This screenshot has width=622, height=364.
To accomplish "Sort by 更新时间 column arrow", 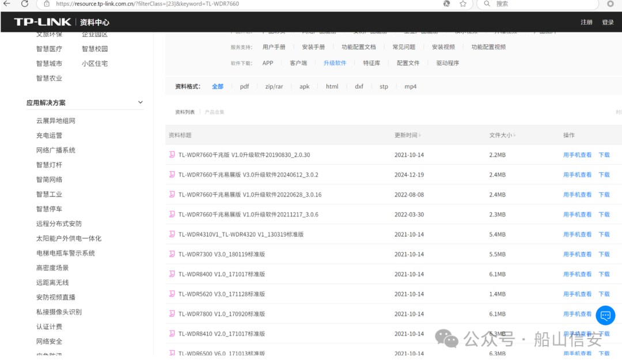I will point(420,135).
